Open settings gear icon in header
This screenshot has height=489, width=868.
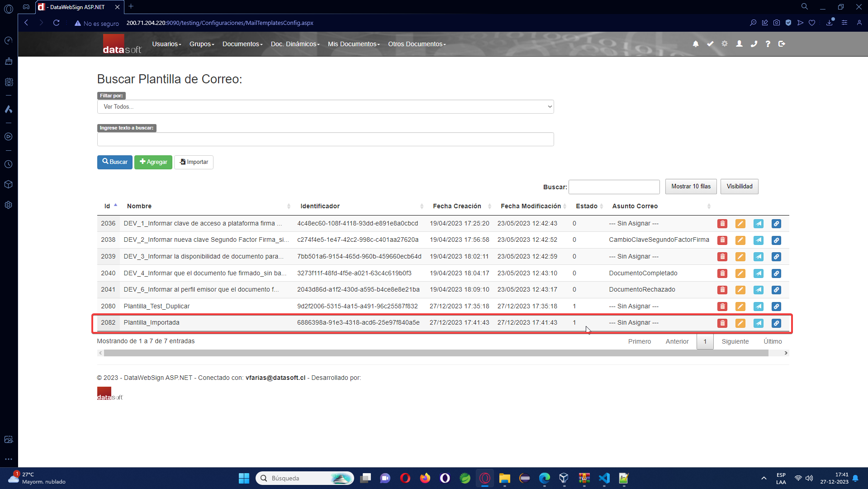(x=725, y=44)
